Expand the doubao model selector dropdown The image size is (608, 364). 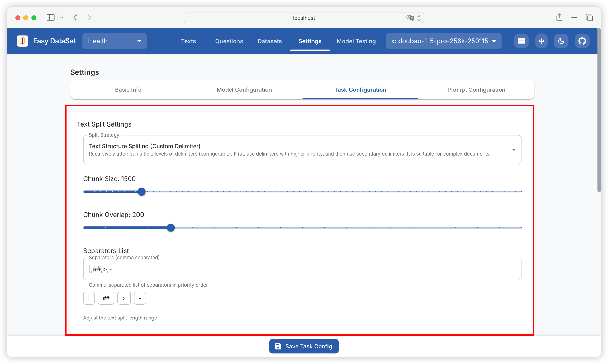[443, 41]
